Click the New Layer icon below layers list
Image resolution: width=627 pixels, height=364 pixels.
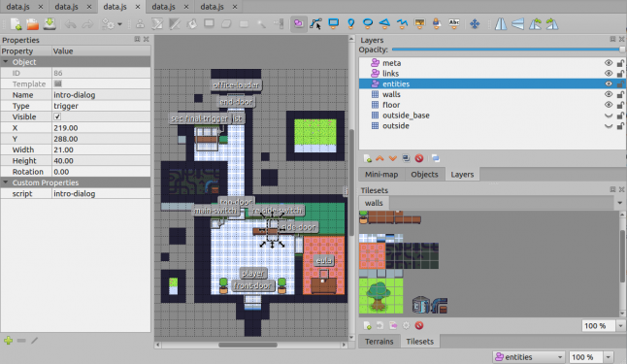click(368, 158)
